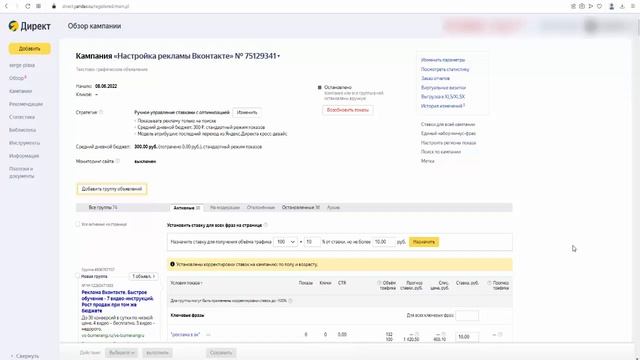The height and width of the screenshot is (360, 640).
Task: Switch to На модерации tab
Action: point(224,207)
